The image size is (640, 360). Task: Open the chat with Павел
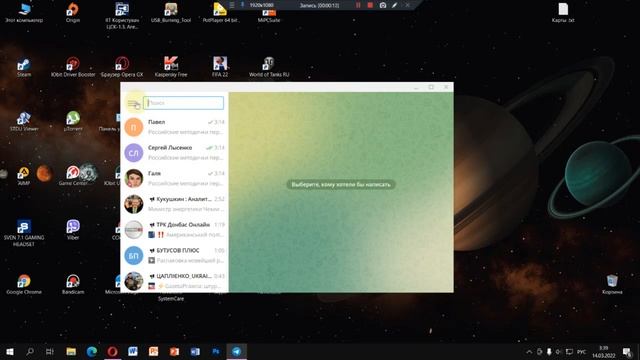pyautogui.click(x=175, y=127)
